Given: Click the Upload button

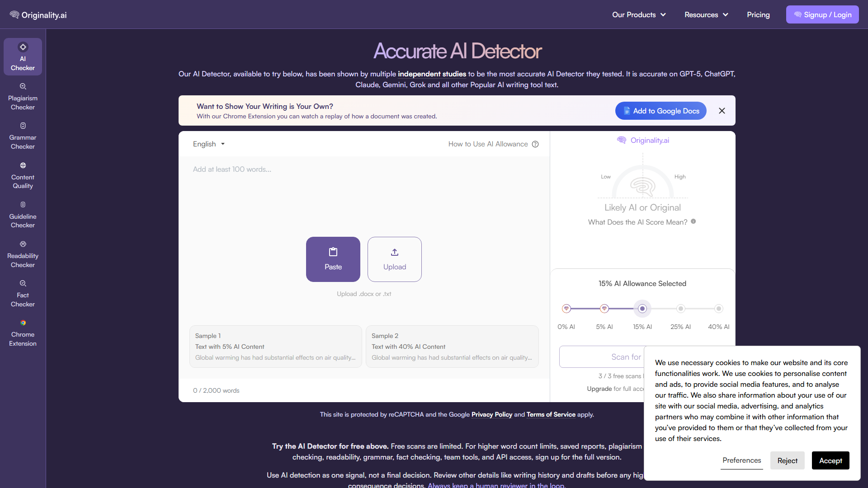Looking at the screenshot, I should coord(395,259).
